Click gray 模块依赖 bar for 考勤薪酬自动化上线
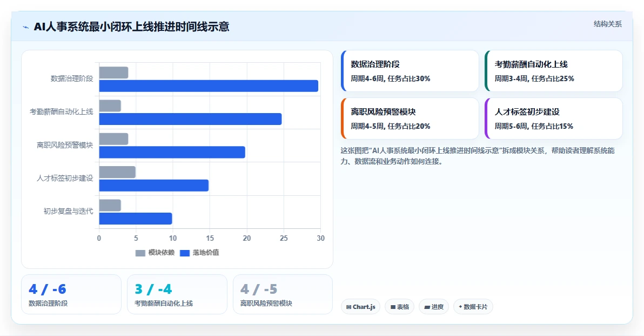 click(x=110, y=106)
